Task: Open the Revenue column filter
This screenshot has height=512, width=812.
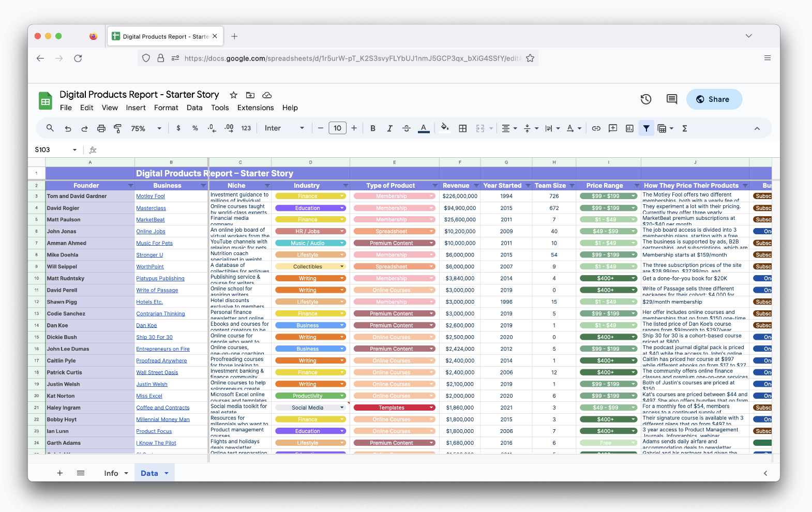Action: [x=476, y=186]
